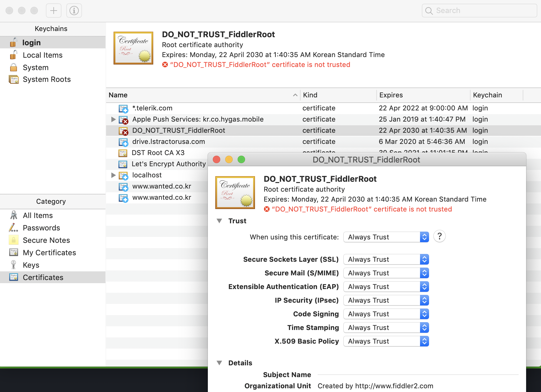Open the IP Security (IPsec) trust dropdown
The height and width of the screenshot is (392, 541).
(386, 300)
